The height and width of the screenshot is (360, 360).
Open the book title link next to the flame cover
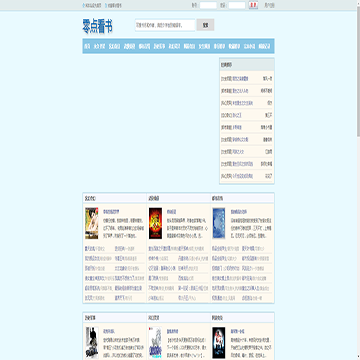click(x=171, y=212)
